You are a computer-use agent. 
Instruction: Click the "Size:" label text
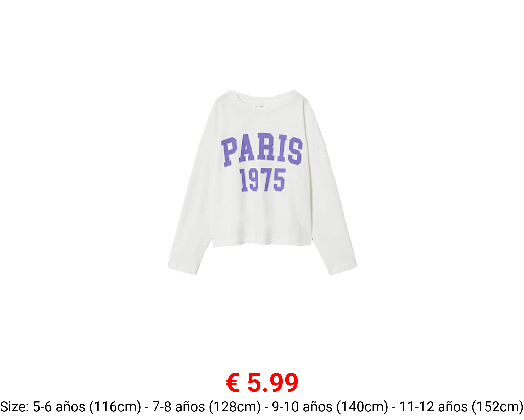(x=15, y=407)
